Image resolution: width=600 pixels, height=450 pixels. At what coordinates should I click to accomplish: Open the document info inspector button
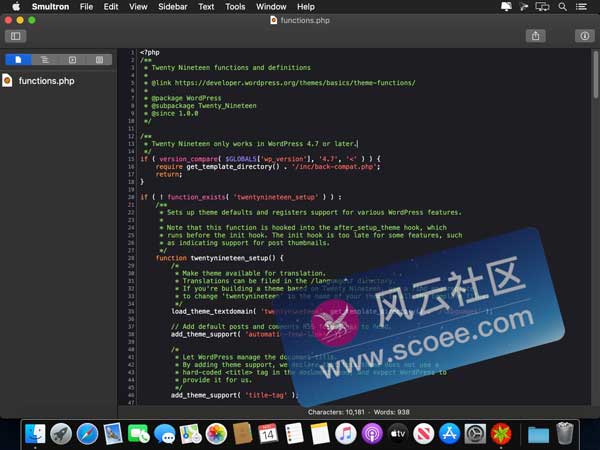584,36
